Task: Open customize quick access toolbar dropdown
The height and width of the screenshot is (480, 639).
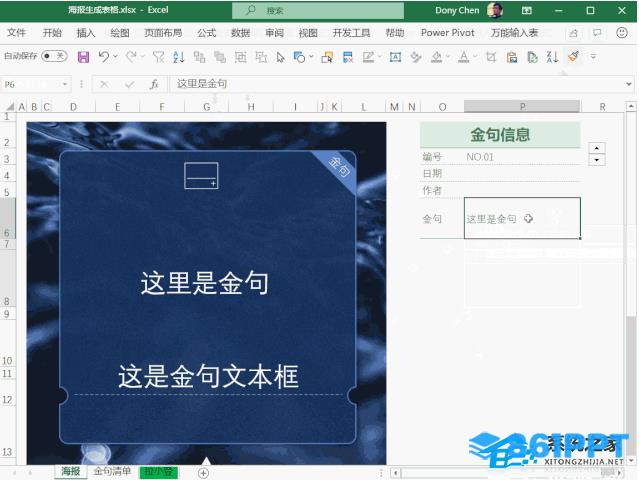Action: click(x=593, y=57)
